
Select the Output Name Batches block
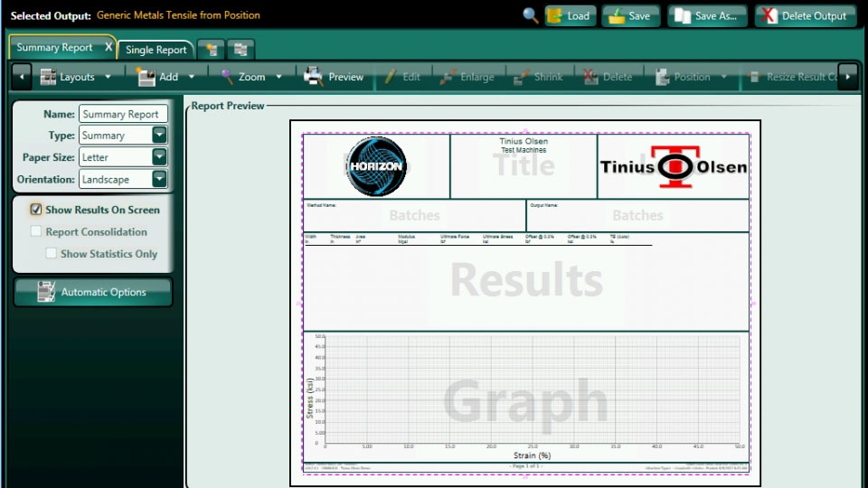(x=637, y=215)
